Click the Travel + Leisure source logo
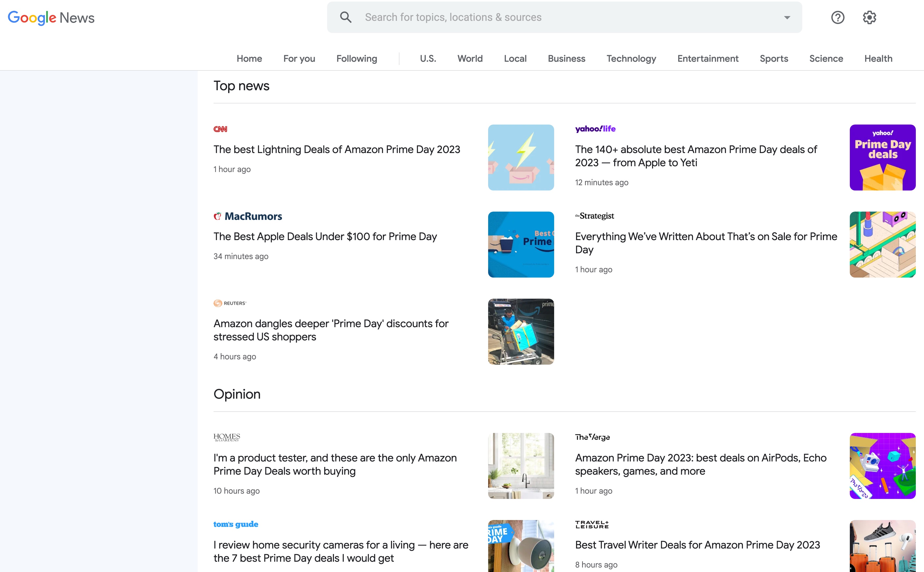Viewport: 924px width, 572px height. [592, 524]
